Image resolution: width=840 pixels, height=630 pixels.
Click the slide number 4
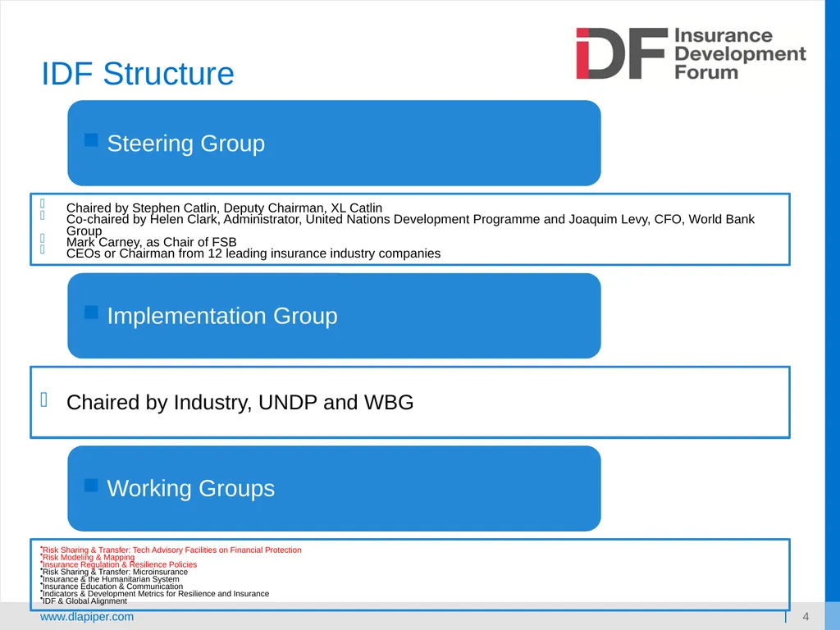(x=806, y=617)
